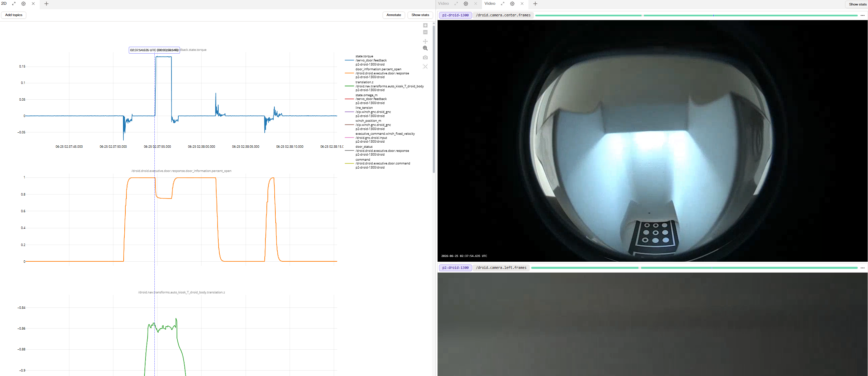Viewport: 868px width, 376px height.
Task: Open settings gear of the active Video tab
Action: (x=512, y=4)
